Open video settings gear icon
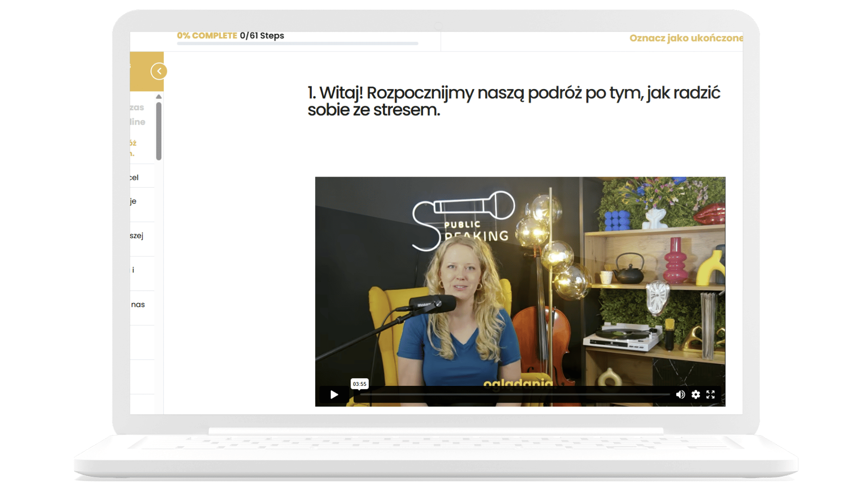The height and width of the screenshot is (488, 868). coord(696,394)
